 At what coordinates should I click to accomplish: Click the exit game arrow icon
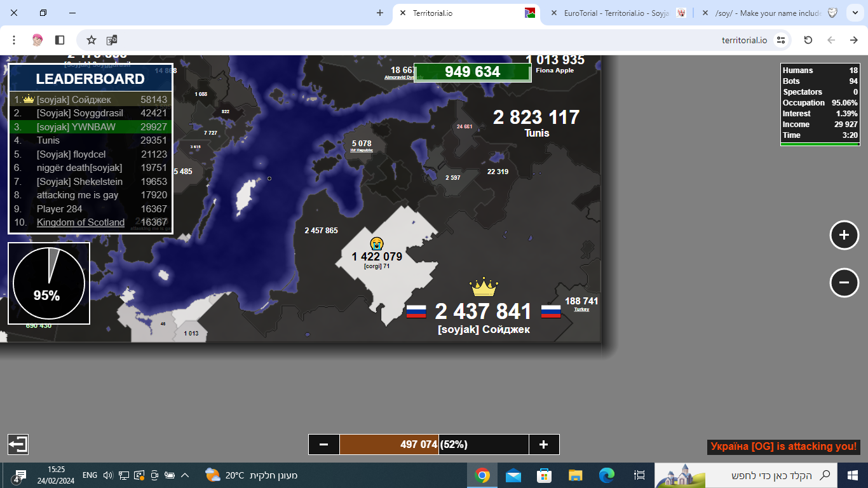[18, 444]
